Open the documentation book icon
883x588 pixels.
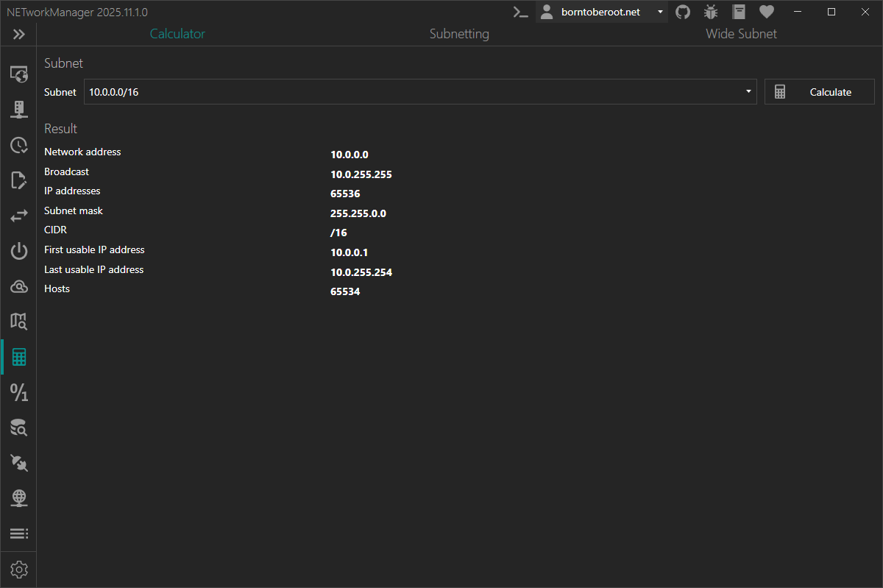tap(738, 12)
